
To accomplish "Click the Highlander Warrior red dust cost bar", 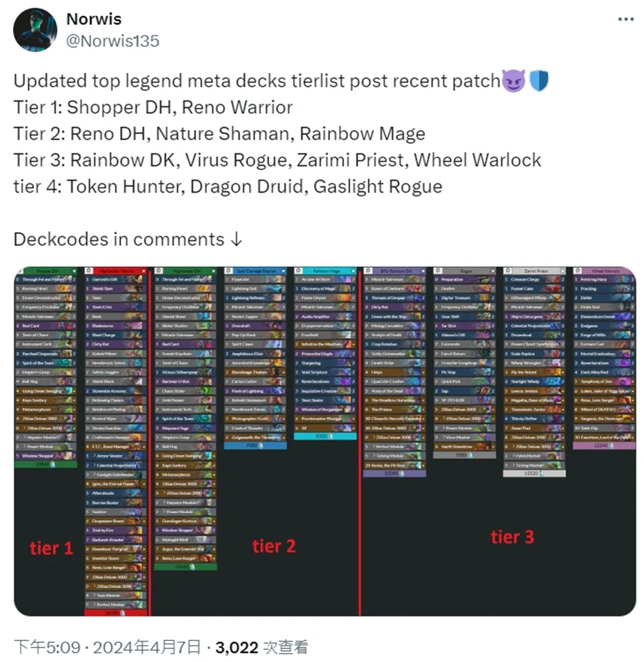I will pos(116,612).
